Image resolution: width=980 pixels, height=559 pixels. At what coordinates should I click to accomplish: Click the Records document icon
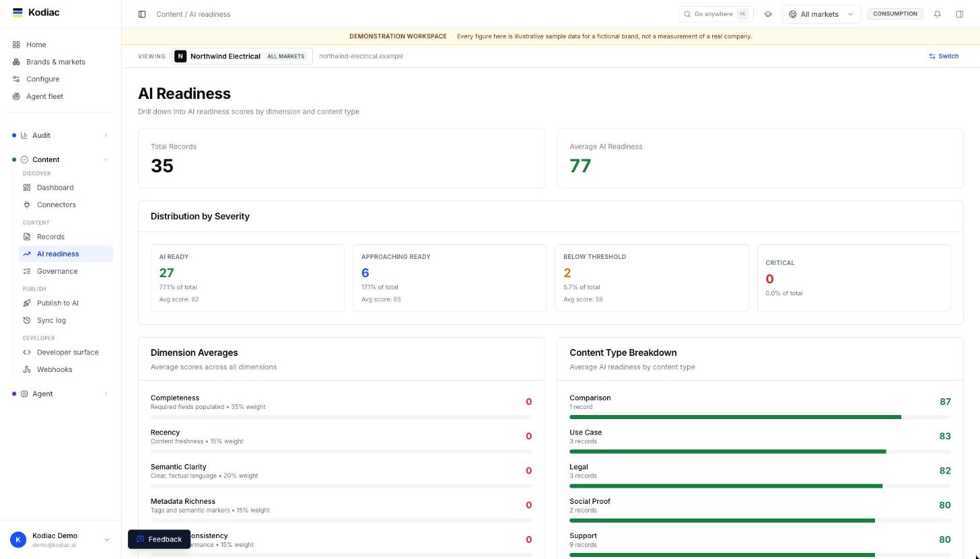[27, 237]
